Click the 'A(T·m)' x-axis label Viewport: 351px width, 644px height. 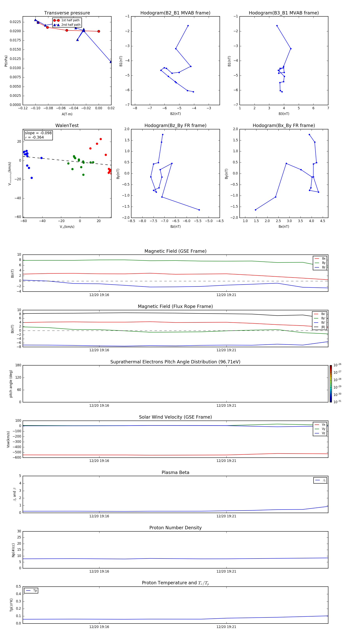[x=67, y=114]
